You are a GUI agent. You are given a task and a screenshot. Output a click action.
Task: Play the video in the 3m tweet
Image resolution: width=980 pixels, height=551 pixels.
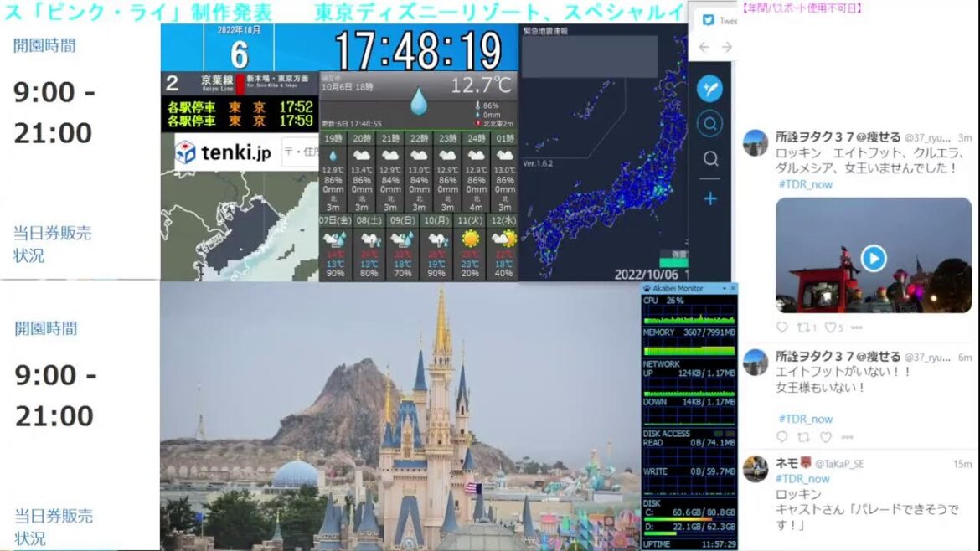(x=873, y=257)
